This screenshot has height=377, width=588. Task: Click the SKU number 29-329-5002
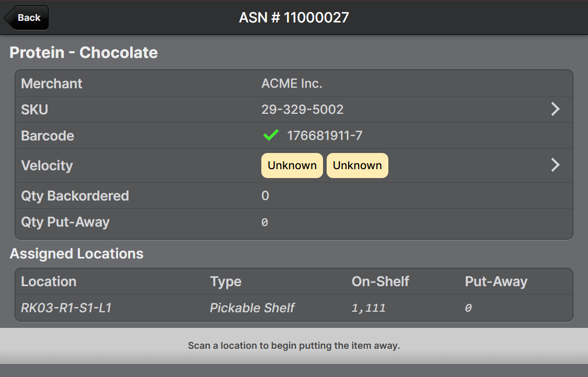click(302, 110)
